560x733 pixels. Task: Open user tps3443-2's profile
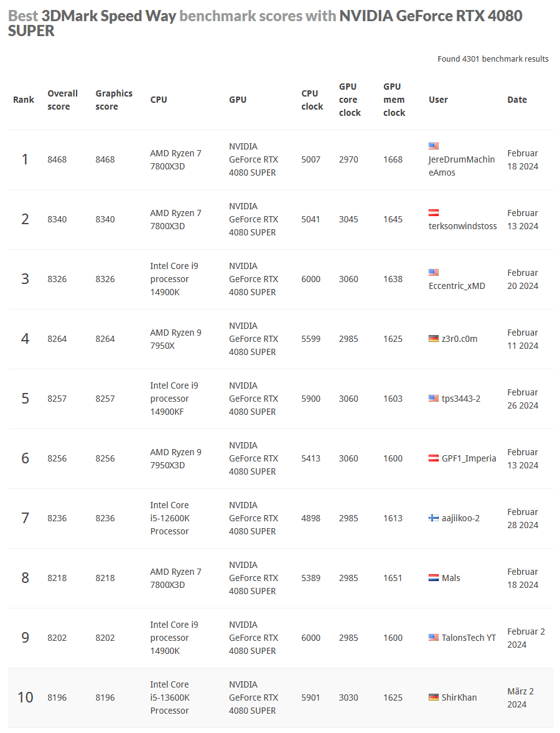coord(461,399)
